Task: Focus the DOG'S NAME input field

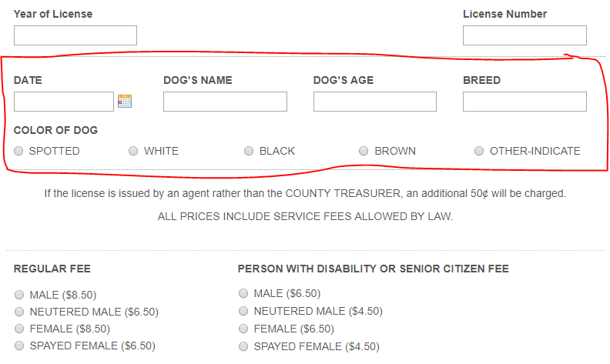Action: tap(225, 102)
